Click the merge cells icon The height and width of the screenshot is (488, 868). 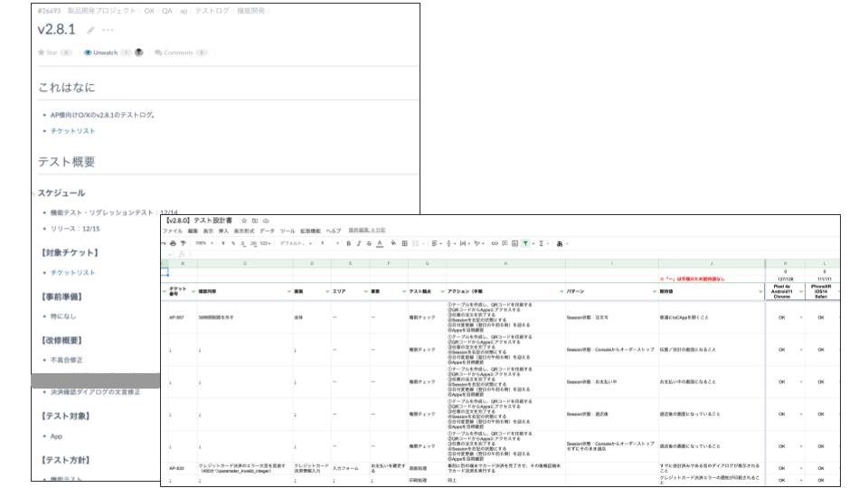[416, 243]
